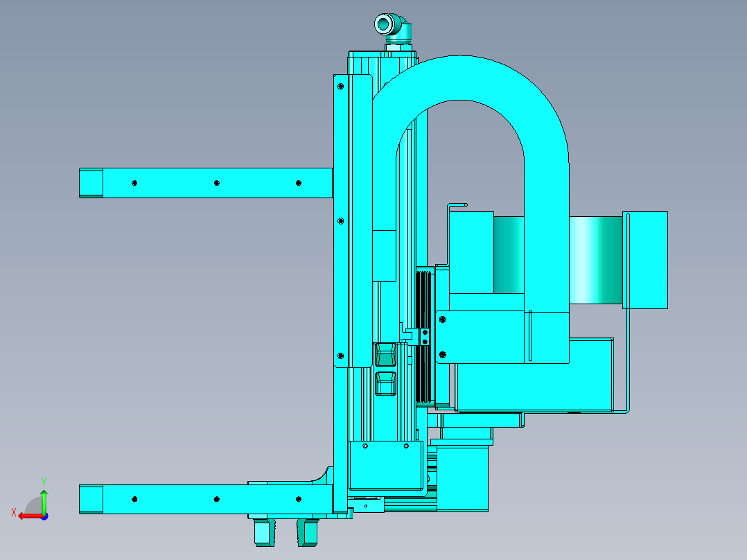Select the front cover plate with two screws

(x=386, y=465)
